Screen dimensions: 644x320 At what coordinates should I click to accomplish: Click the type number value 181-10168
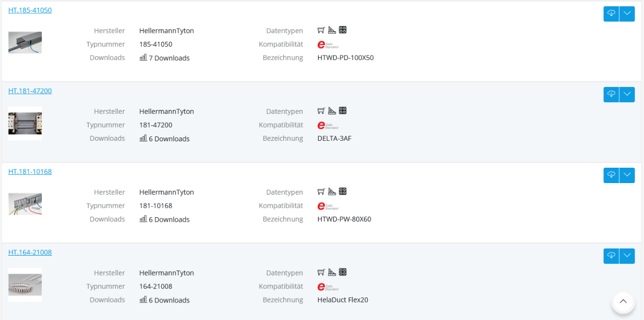click(156, 206)
